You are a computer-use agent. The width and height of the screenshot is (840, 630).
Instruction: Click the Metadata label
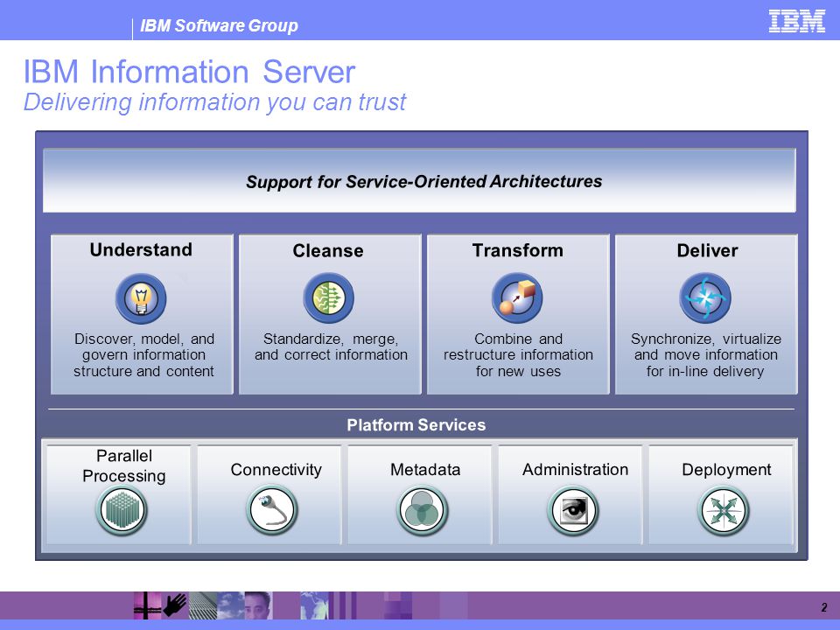pyautogui.click(x=425, y=469)
